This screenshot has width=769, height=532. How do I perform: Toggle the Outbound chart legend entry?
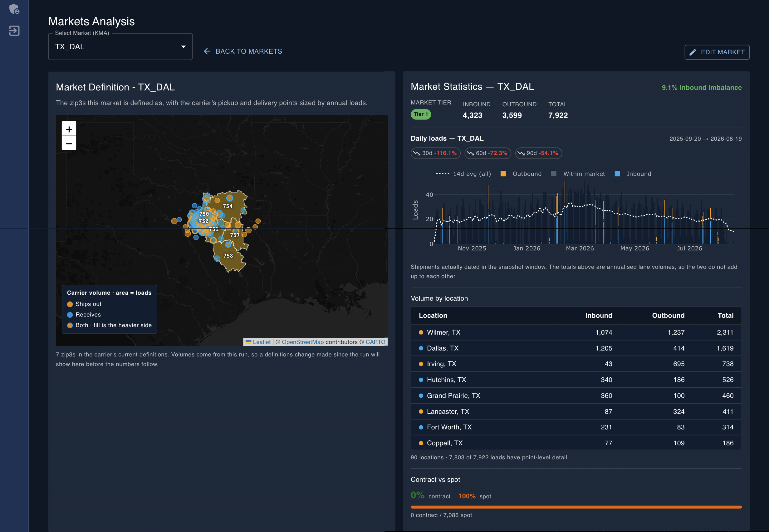click(x=521, y=174)
